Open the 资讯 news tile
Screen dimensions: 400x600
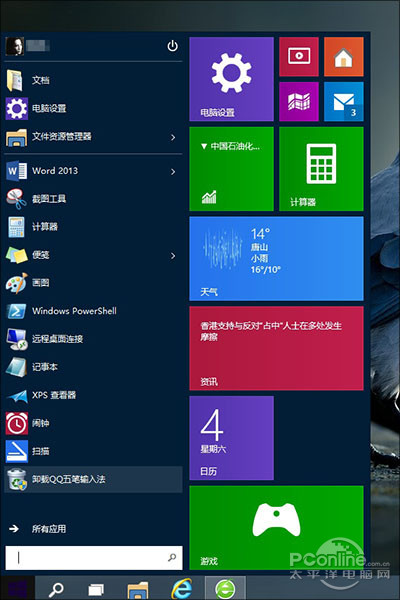[x=276, y=348]
